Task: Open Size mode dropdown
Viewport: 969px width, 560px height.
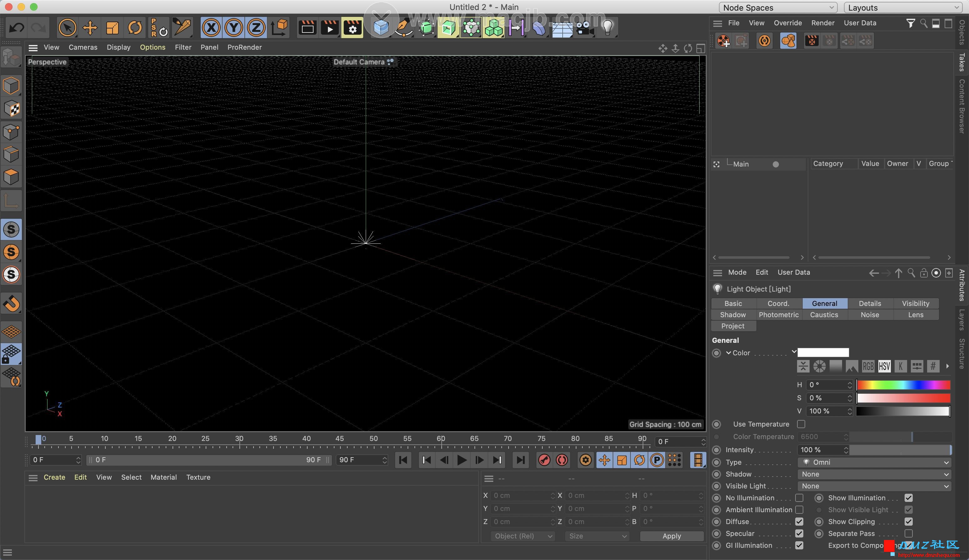Action: point(597,536)
